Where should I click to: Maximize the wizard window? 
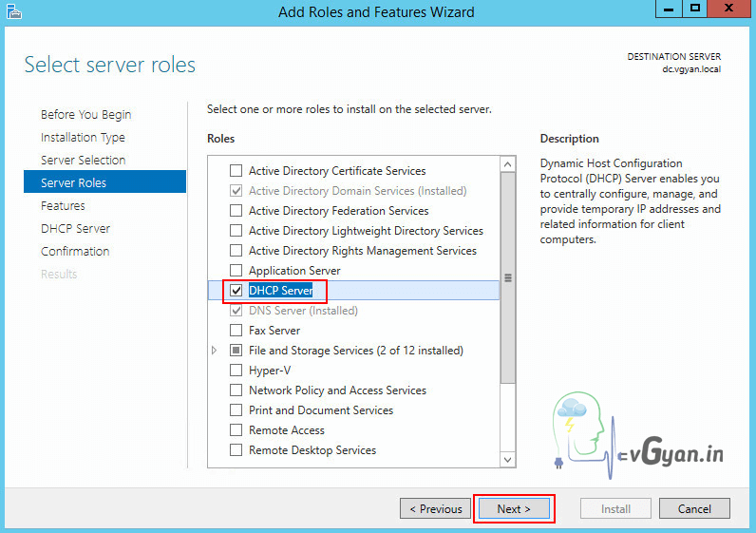point(695,9)
